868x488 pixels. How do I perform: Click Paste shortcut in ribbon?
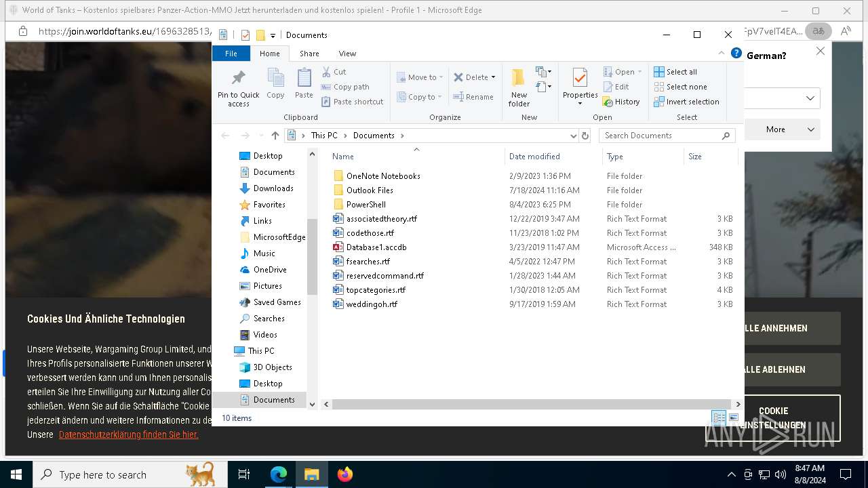(353, 102)
